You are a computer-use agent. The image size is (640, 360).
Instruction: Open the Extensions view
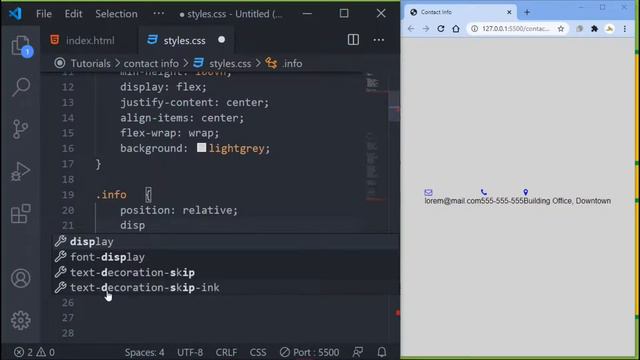pyautogui.click(x=21, y=213)
